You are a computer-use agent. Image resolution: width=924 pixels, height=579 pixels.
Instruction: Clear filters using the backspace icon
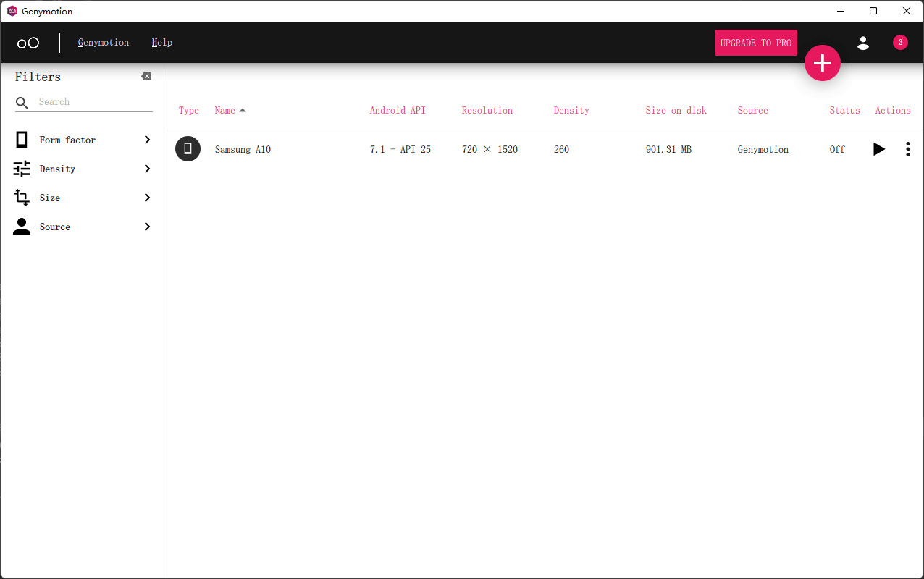146,77
